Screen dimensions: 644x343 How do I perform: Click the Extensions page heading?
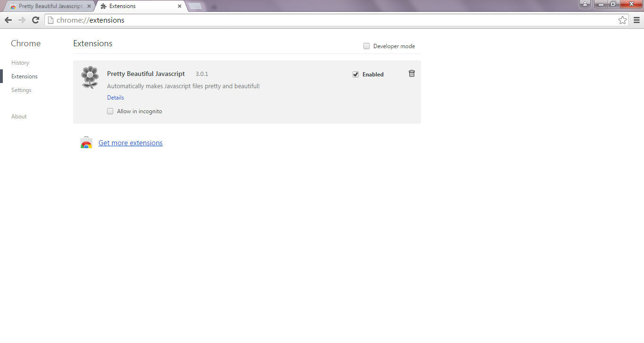point(93,43)
